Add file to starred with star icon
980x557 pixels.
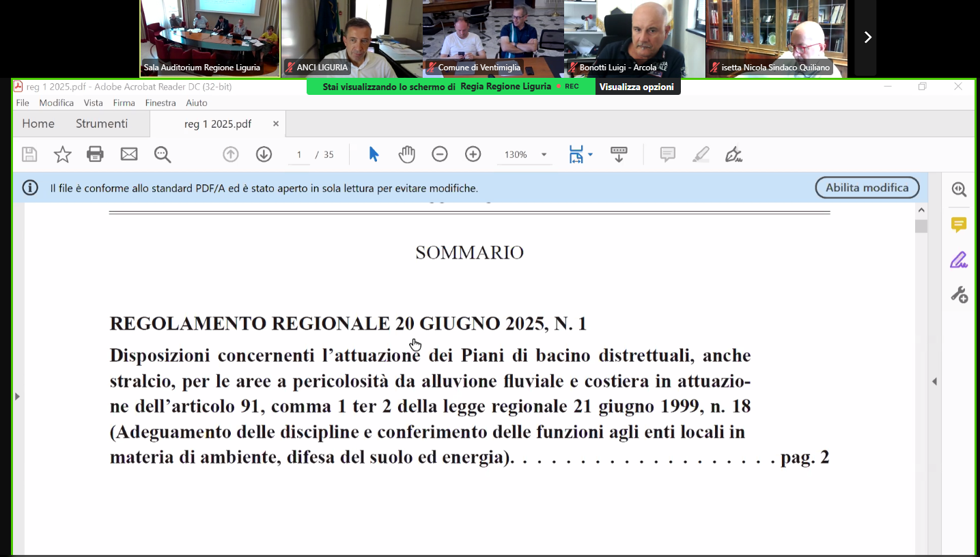(62, 154)
